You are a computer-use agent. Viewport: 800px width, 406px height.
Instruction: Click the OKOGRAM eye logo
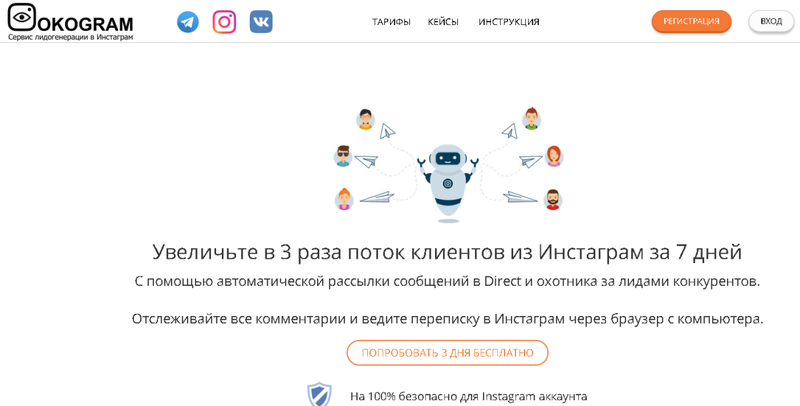point(22,17)
